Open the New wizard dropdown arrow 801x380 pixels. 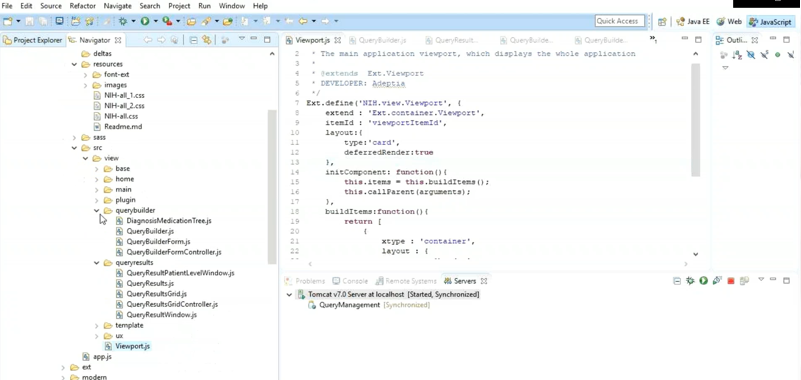click(x=18, y=21)
